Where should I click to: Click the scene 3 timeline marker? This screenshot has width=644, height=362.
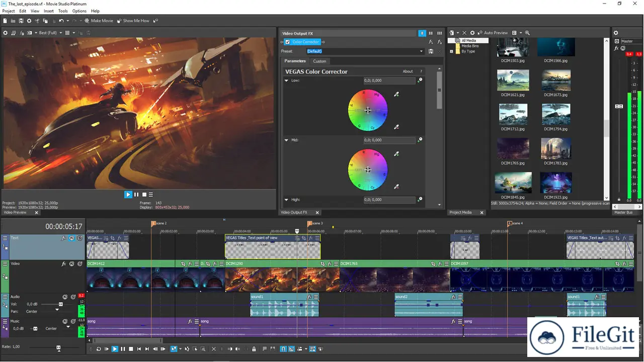click(x=310, y=223)
